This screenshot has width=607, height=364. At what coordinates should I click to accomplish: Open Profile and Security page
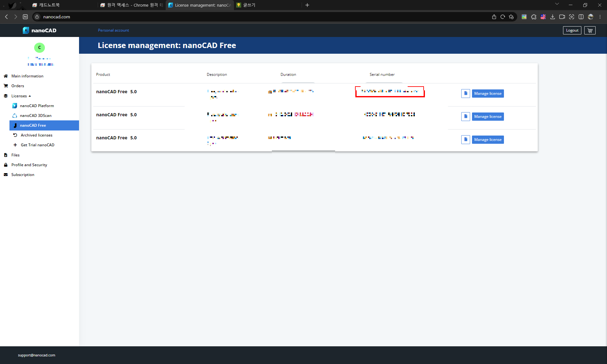click(29, 165)
